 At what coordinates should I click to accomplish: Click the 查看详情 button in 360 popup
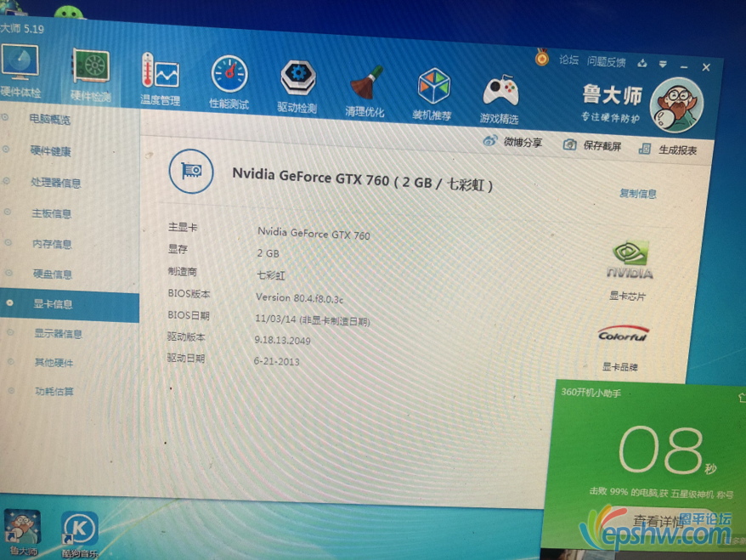[x=658, y=521]
